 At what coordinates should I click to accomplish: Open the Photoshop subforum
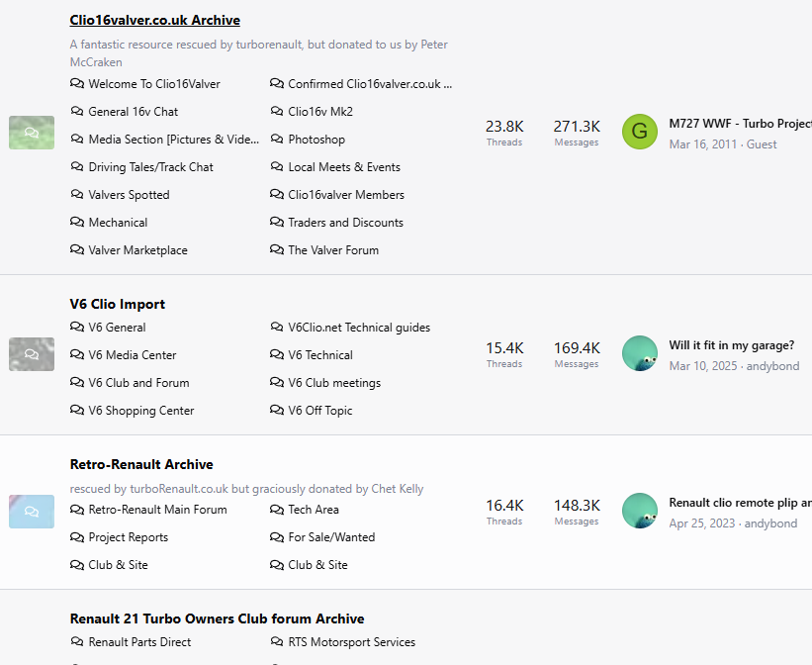click(x=316, y=140)
